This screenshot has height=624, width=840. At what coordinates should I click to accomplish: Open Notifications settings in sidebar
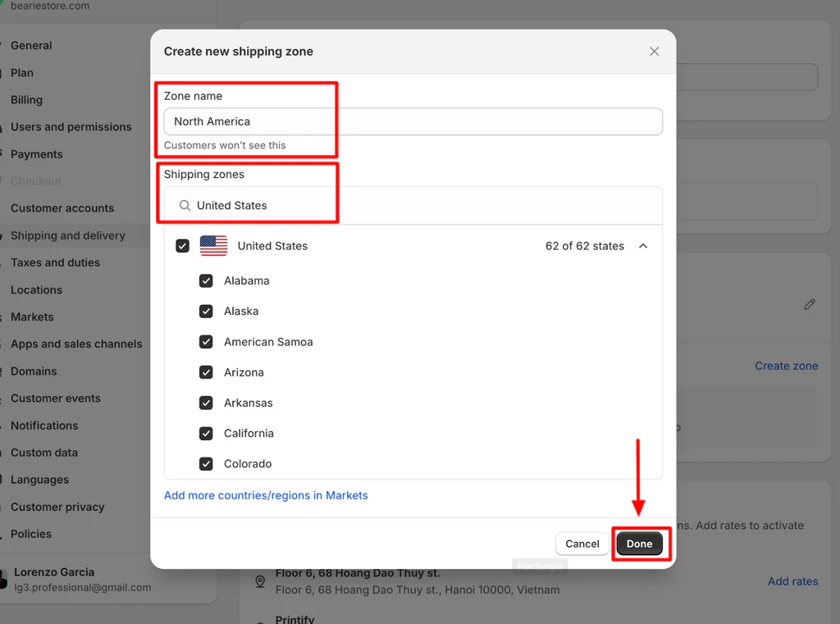(44, 426)
